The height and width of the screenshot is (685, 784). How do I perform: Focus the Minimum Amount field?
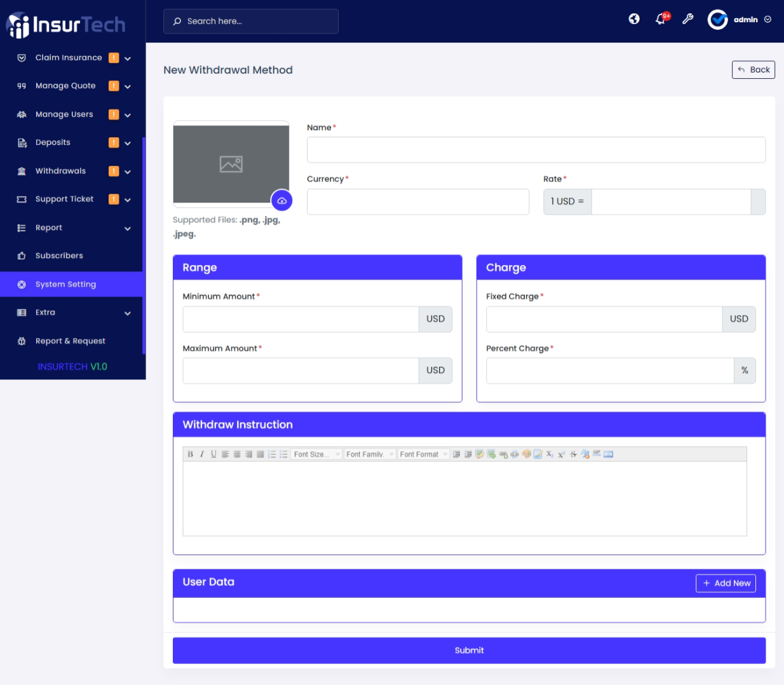pos(301,319)
